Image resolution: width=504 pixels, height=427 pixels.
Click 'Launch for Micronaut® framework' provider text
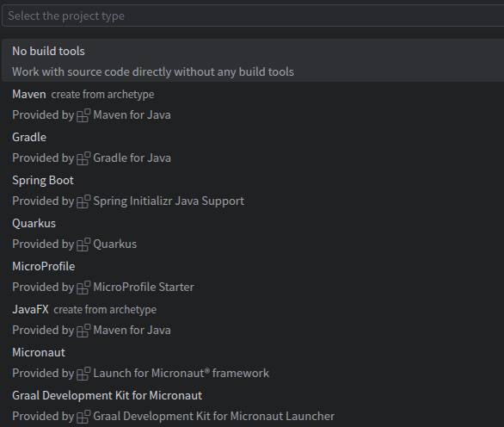point(181,374)
